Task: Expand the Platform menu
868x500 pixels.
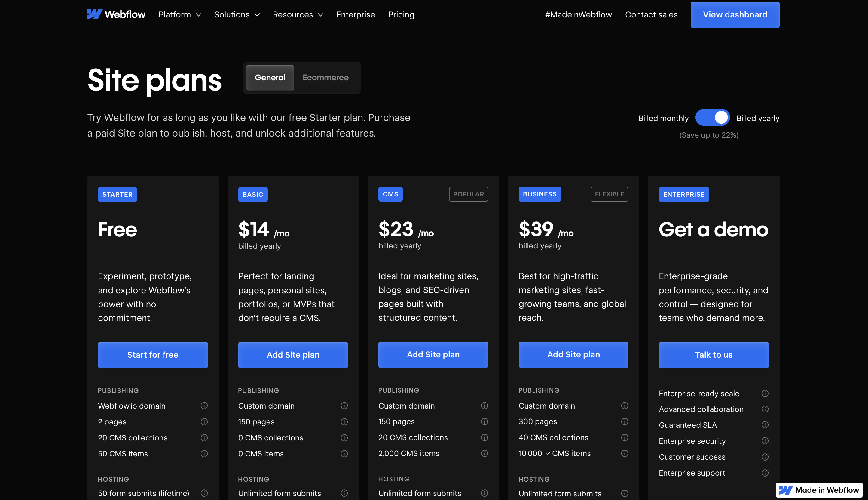Action: pos(180,14)
